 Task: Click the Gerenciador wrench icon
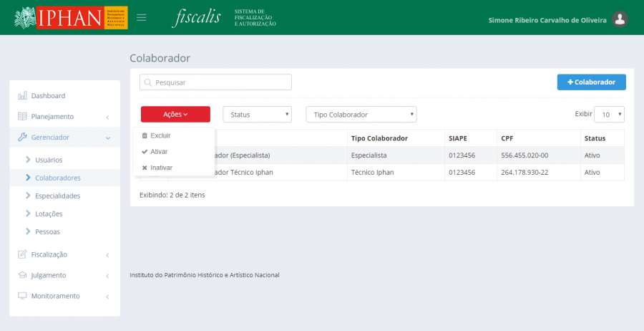(x=22, y=138)
